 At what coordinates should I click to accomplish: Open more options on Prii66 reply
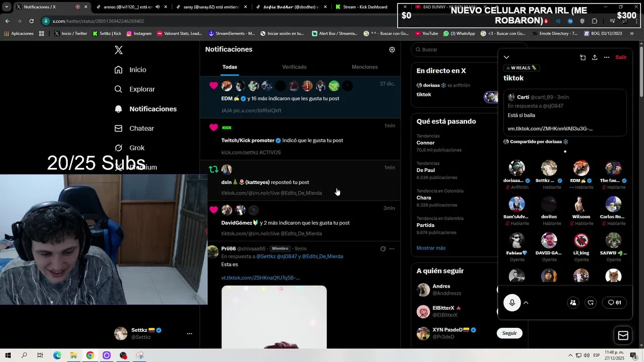pyautogui.click(x=392, y=249)
